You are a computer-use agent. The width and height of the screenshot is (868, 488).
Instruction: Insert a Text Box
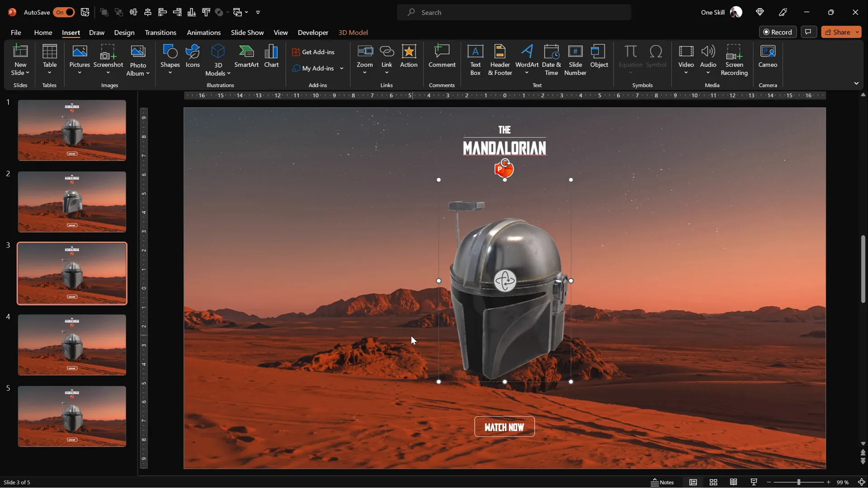[475, 60]
